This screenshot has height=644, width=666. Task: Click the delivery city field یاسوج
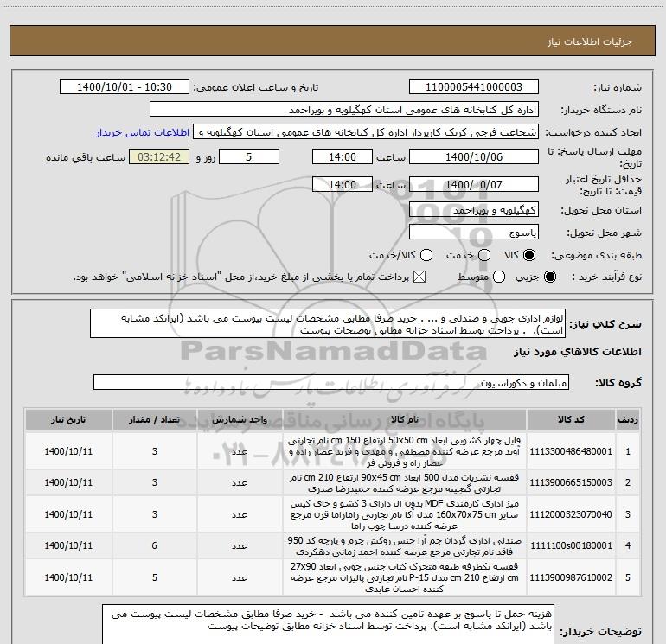coord(474,233)
